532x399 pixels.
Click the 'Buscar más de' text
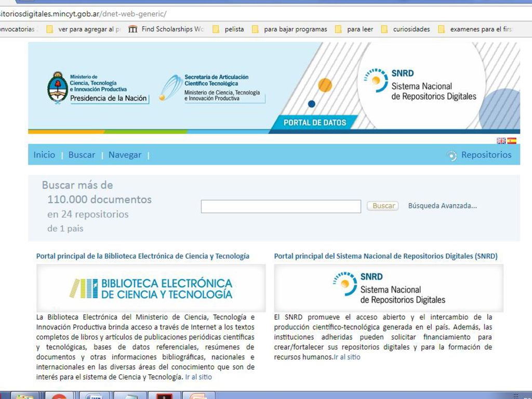[x=77, y=185]
